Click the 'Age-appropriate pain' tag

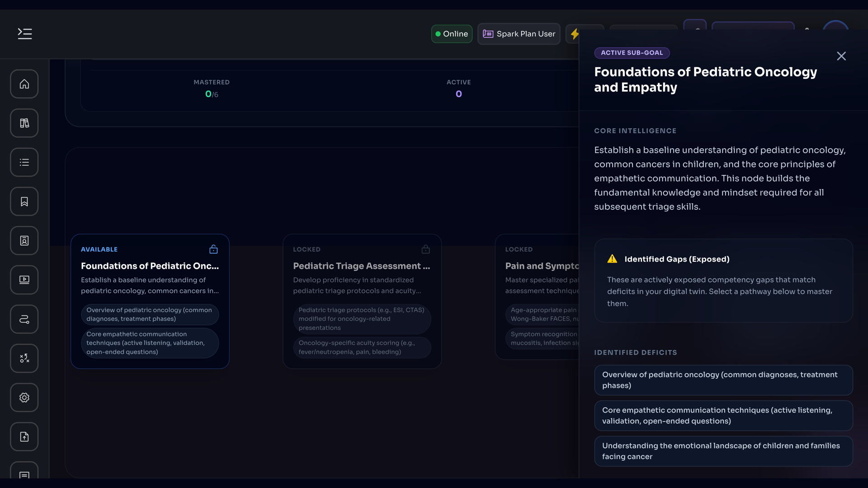click(x=542, y=314)
